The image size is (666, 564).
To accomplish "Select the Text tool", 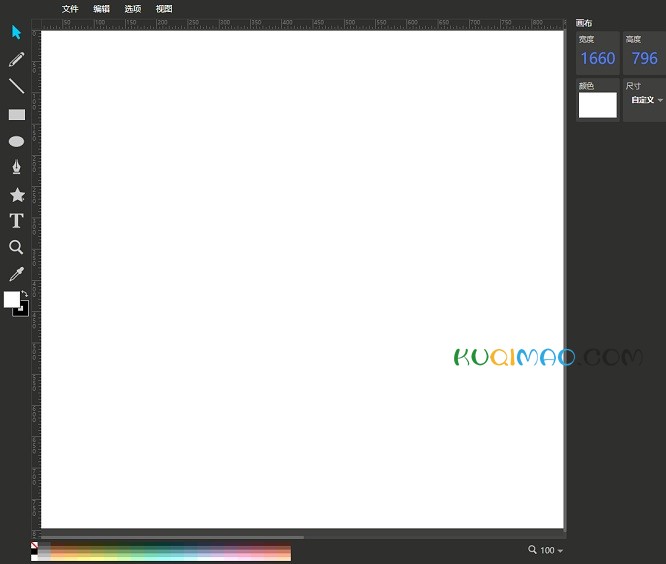I will [x=17, y=221].
